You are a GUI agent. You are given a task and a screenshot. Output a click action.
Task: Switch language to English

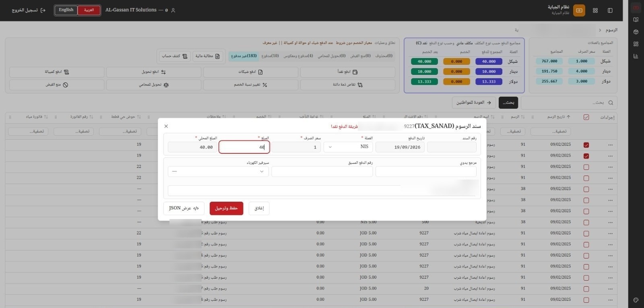pyautogui.click(x=66, y=10)
